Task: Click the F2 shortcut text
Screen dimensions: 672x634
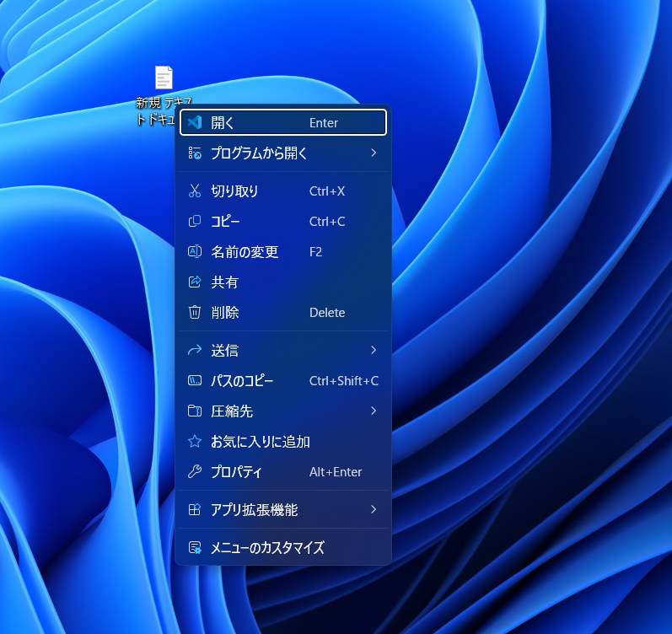Action: point(316,252)
